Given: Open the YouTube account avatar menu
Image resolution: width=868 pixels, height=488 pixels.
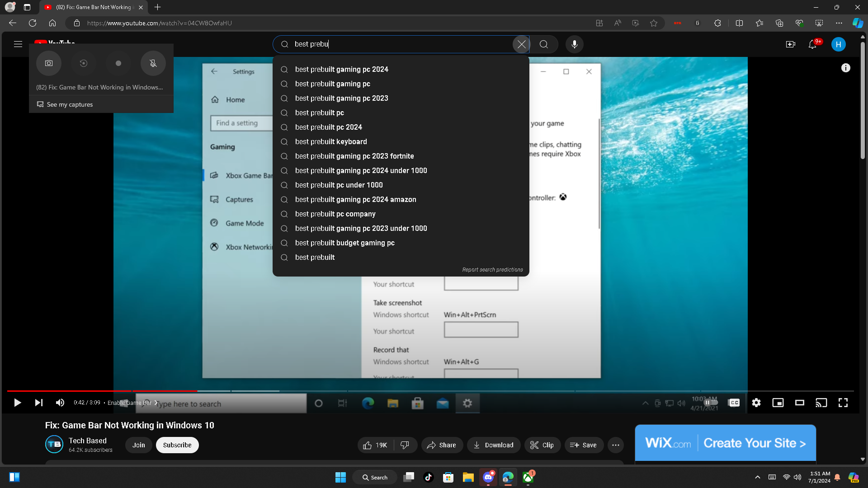Looking at the screenshot, I should point(838,44).
